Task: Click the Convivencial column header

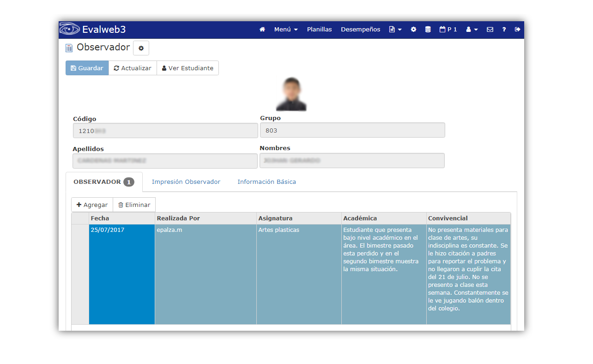Action: tap(468, 218)
